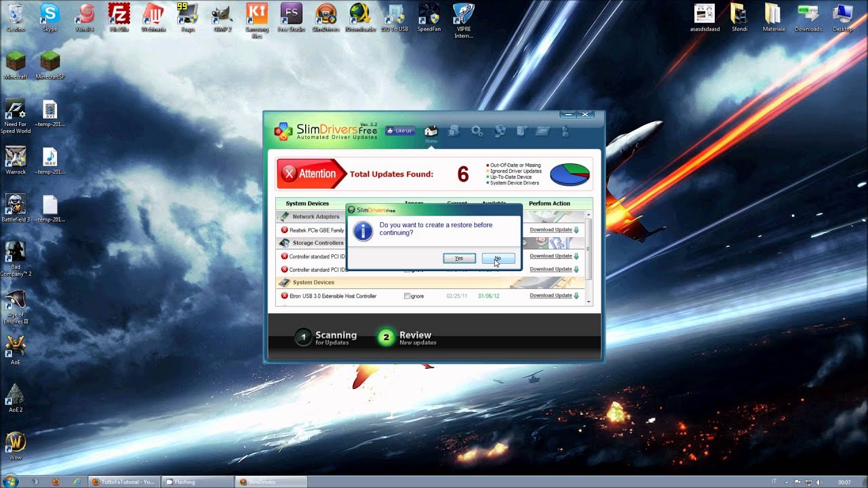Open the Fraps desktop shortcut
The height and width of the screenshot is (488, 868).
[x=188, y=17]
